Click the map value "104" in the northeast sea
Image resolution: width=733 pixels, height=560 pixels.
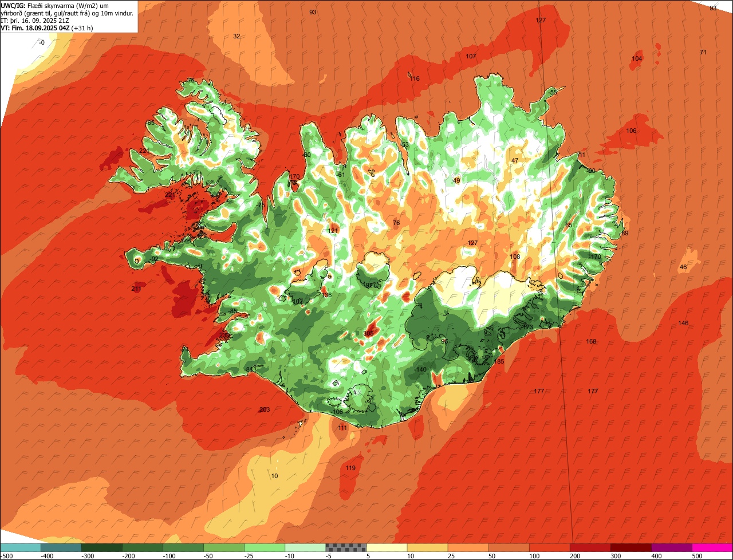[637, 58]
